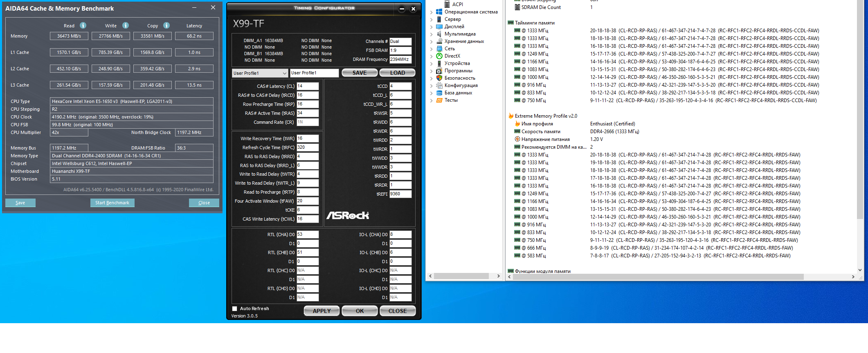The height and width of the screenshot is (353, 868).
Task: Click the Скорость памяти memory icon
Action: [517, 132]
